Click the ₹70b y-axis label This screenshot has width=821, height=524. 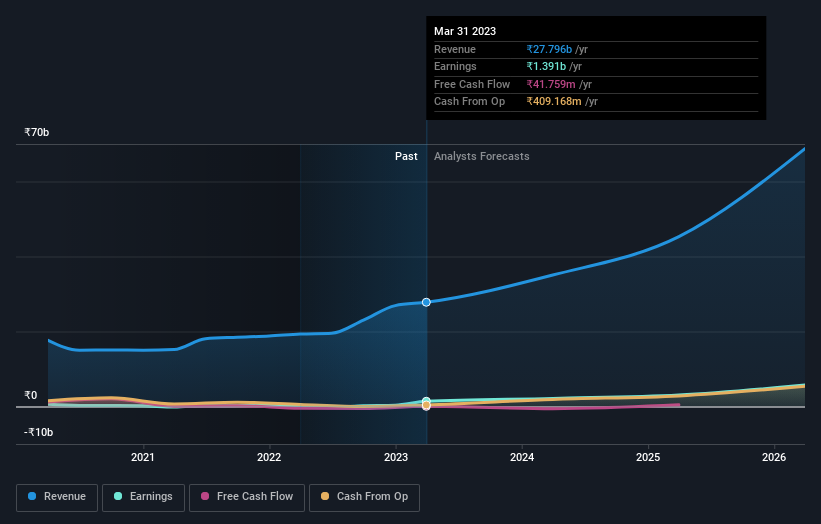pos(37,132)
